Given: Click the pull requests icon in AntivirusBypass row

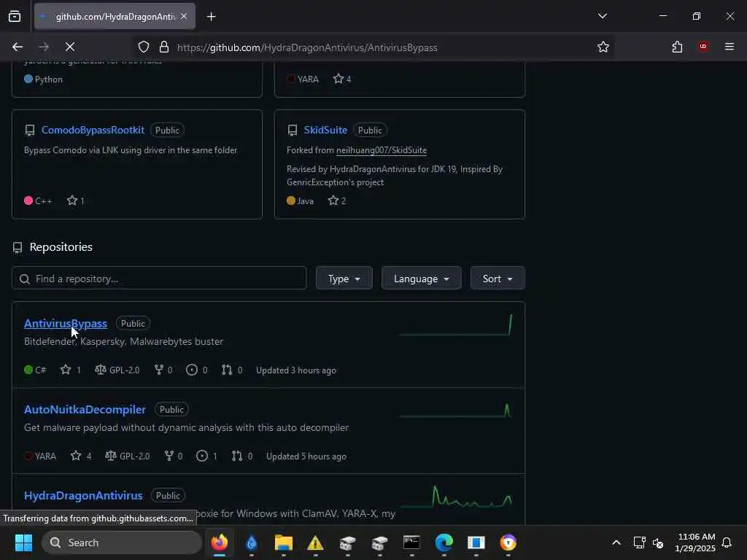Looking at the screenshot, I should (x=227, y=370).
